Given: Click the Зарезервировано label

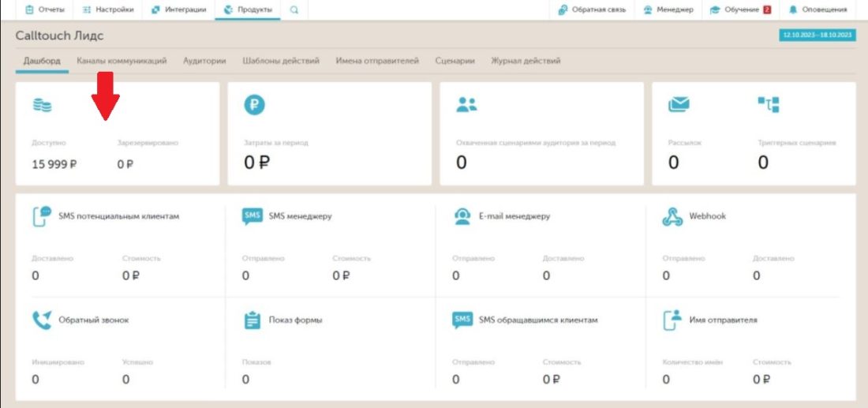Looking at the screenshot, I should pos(148,143).
